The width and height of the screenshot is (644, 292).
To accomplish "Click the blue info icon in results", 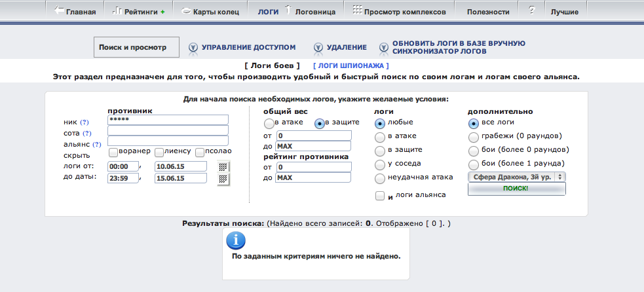I will 235,240.
